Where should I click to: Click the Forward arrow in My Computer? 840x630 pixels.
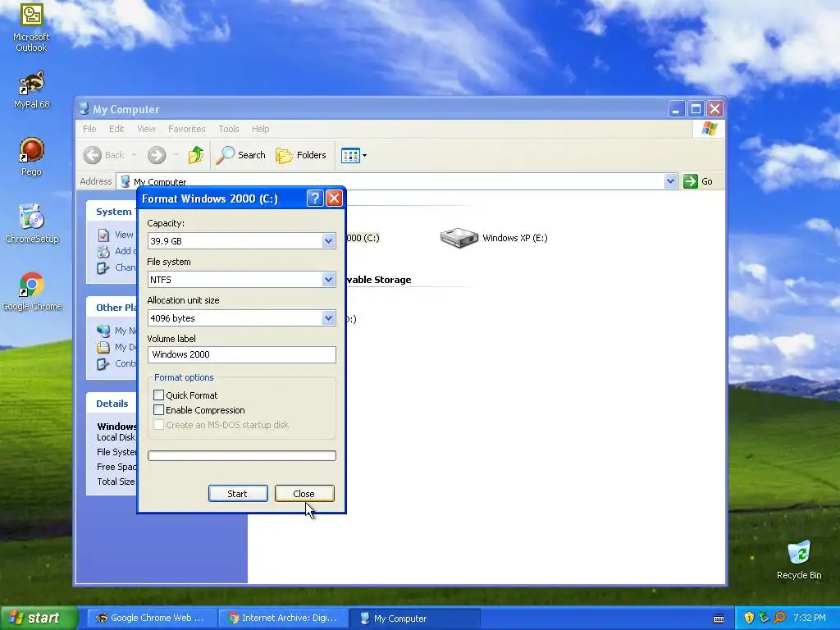157,155
